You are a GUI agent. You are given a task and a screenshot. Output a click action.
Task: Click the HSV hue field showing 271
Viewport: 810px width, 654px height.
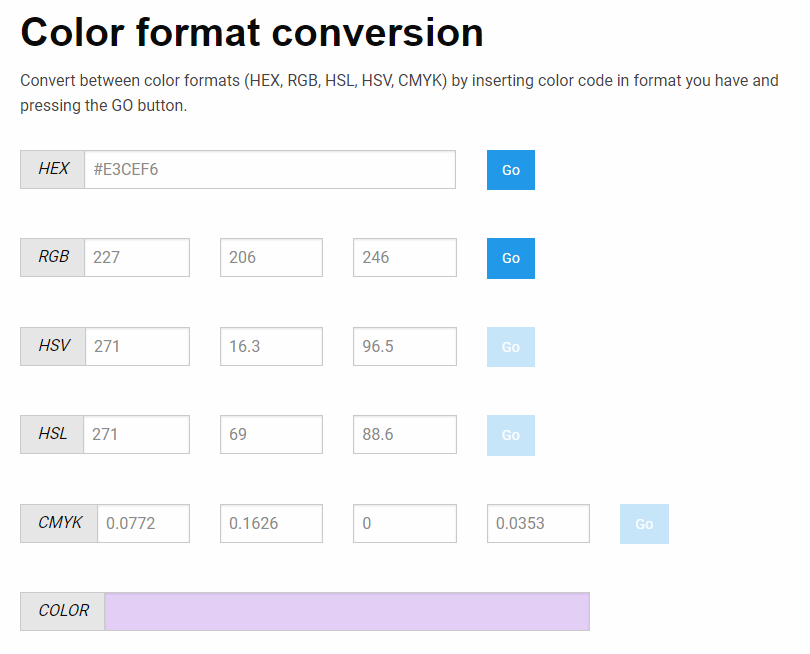(x=137, y=346)
